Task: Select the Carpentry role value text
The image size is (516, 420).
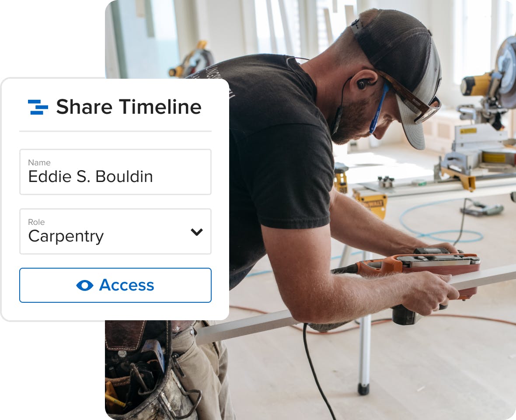Action: 66,237
